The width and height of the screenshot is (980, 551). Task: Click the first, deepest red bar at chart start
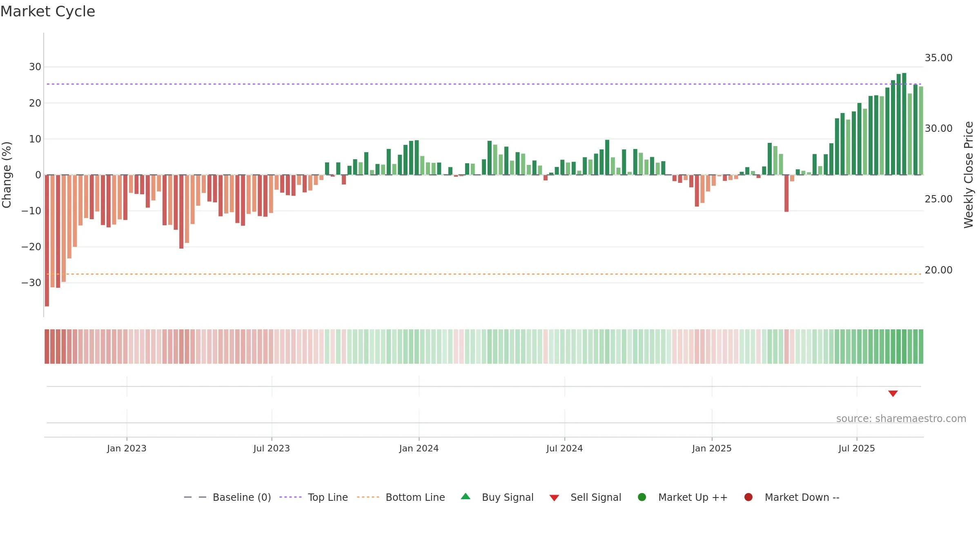pos(47,240)
